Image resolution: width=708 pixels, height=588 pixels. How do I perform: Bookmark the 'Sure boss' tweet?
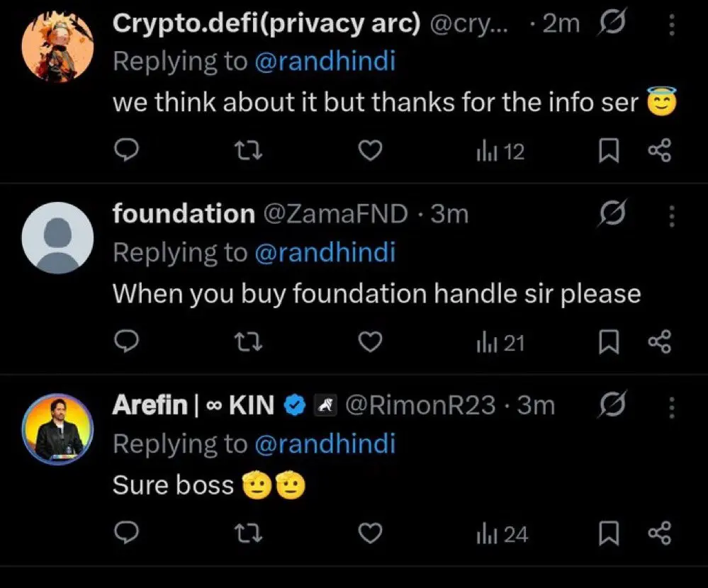(x=608, y=534)
